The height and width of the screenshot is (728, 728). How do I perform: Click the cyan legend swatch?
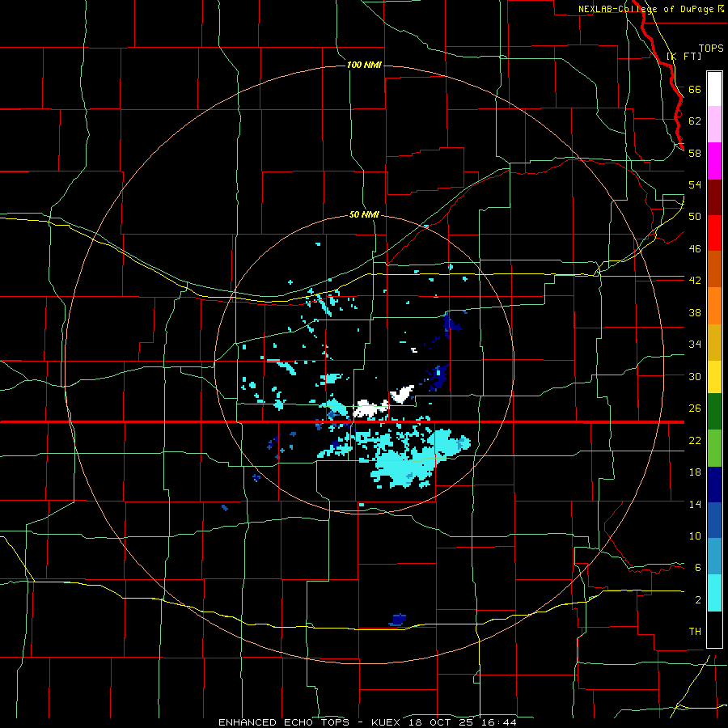pyautogui.click(x=714, y=593)
